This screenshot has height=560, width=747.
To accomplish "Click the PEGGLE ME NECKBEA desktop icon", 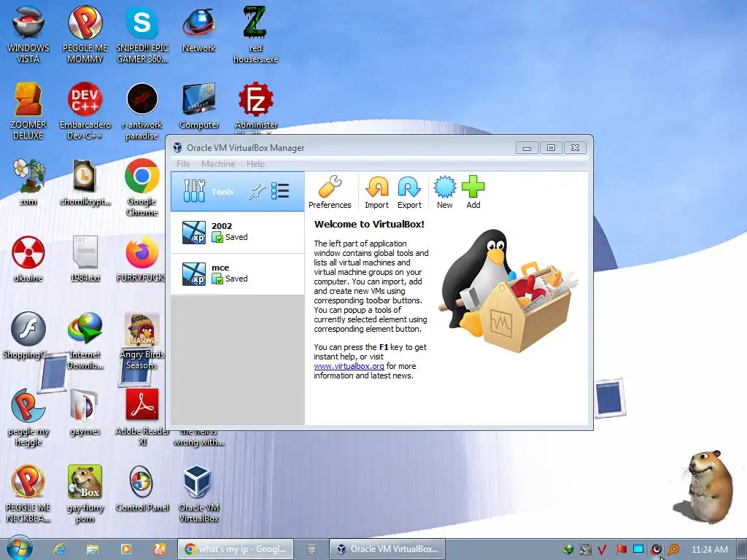I will tap(28, 494).
